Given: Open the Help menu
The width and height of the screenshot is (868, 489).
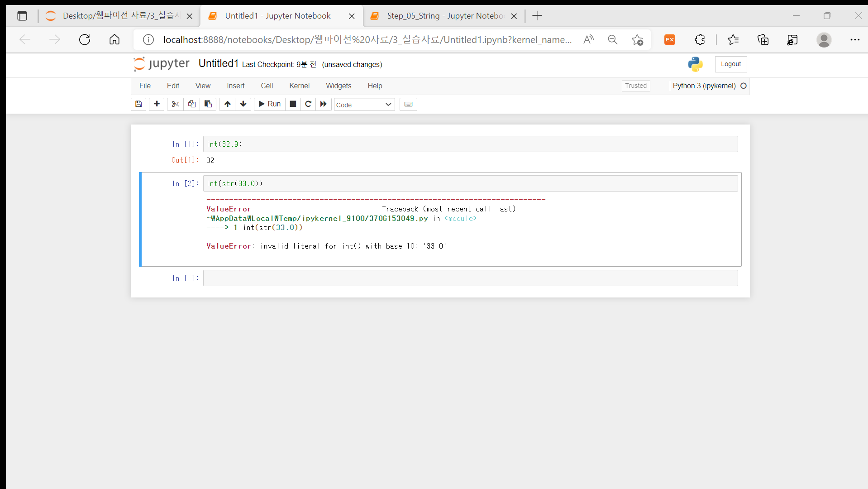Looking at the screenshot, I should click(x=375, y=86).
